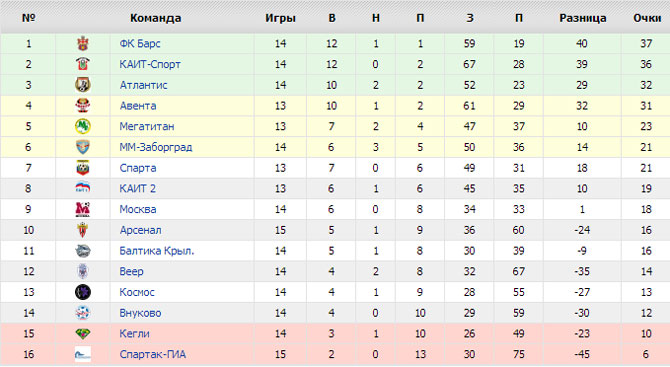Select the Разница column header

point(583,18)
